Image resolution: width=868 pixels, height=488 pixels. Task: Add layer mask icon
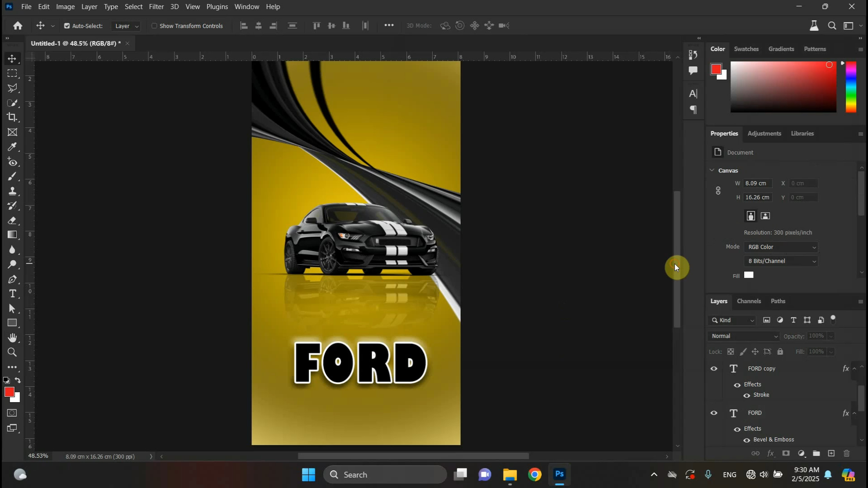(x=786, y=453)
